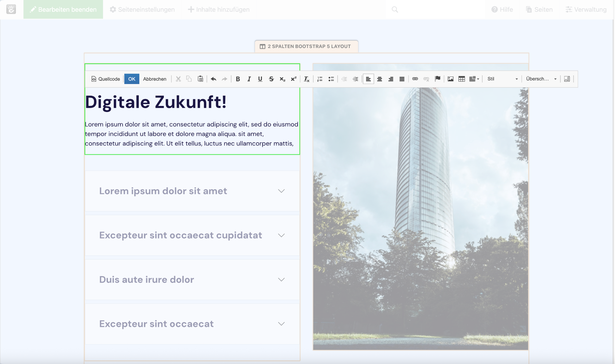Open the snippet insert dropdown
This screenshot has height=364, width=615.
pyautogui.click(x=474, y=79)
